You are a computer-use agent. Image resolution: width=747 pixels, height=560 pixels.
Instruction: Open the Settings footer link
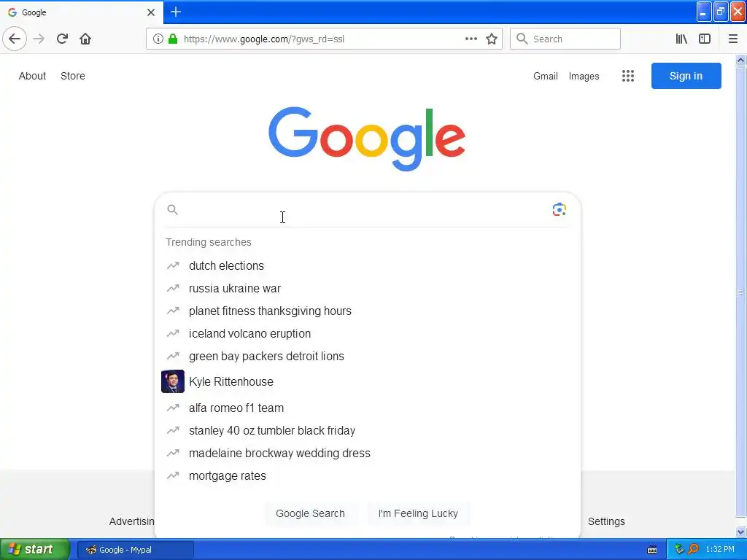click(x=606, y=521)
